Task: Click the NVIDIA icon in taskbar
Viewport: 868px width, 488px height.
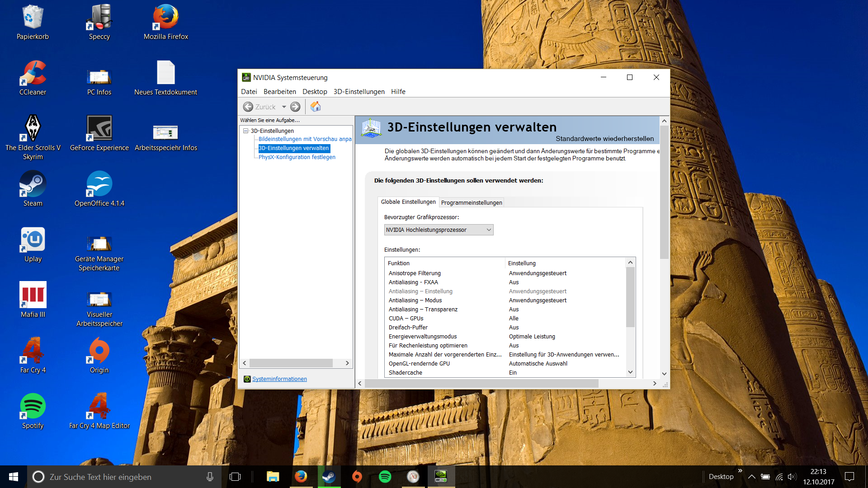Action: [441, 477]
